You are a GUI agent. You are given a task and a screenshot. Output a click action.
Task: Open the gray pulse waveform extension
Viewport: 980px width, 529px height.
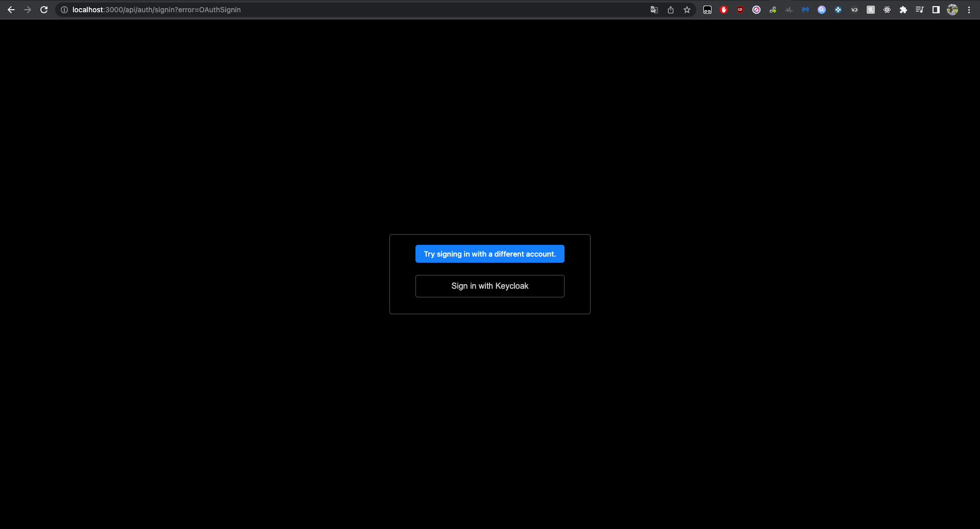click(789, 10)
